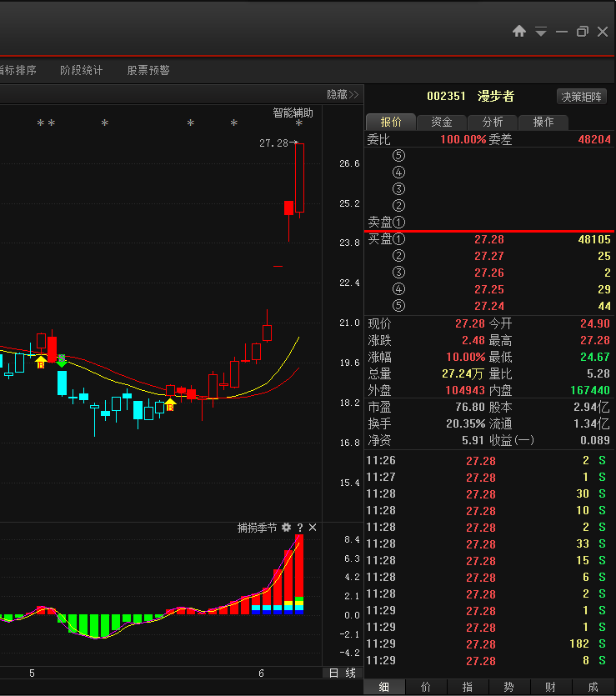
Task: Click 阶段统计 in the menu bar
Action: 82,71
